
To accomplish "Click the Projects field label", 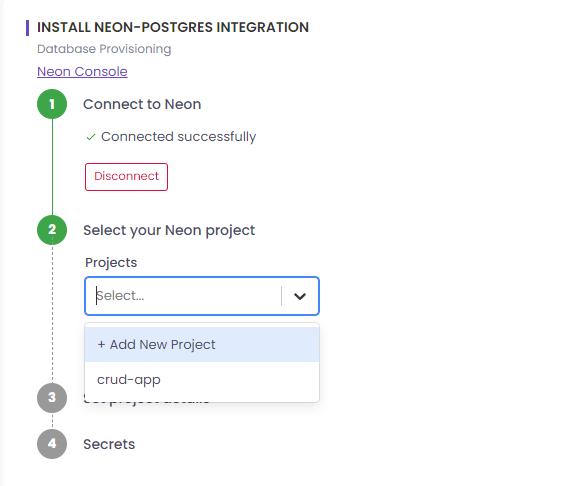I will tap(111, 263).
